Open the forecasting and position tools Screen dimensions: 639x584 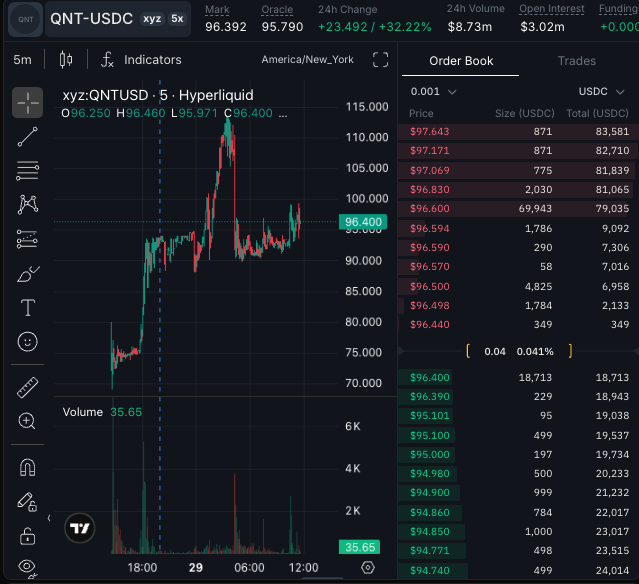pos(27,239)
